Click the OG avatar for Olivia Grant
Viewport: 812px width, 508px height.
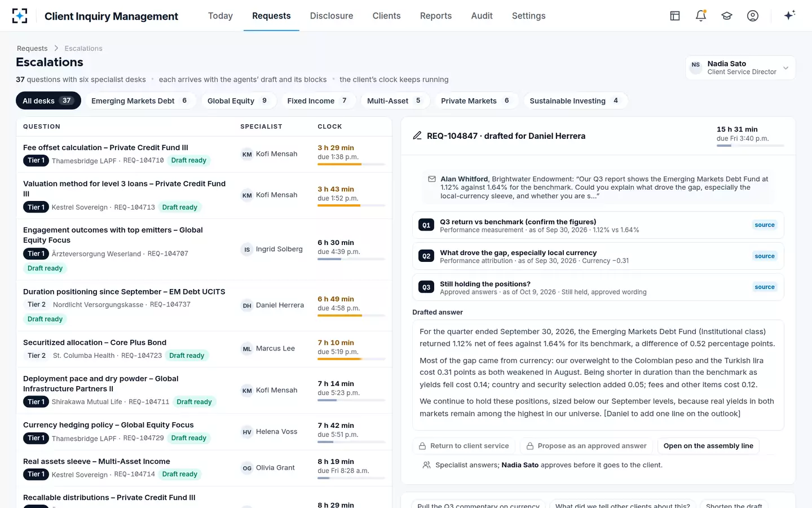[247, 468]
